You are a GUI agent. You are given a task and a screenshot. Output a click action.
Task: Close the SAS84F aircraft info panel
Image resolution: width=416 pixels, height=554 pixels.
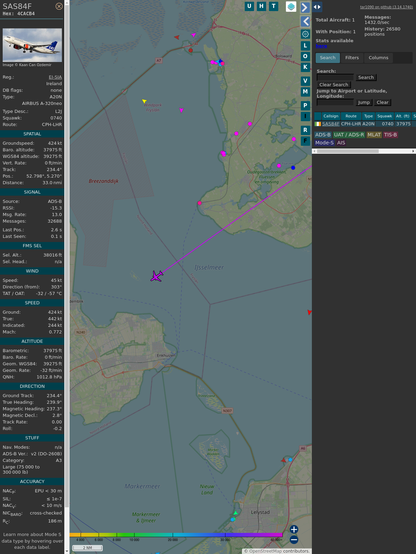(59, 6)
